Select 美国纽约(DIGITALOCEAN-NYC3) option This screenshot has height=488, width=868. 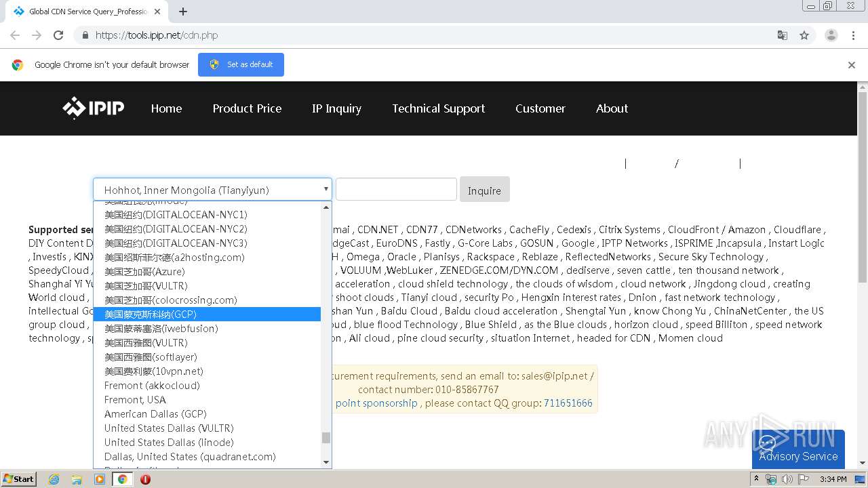[x=207, y=243]
